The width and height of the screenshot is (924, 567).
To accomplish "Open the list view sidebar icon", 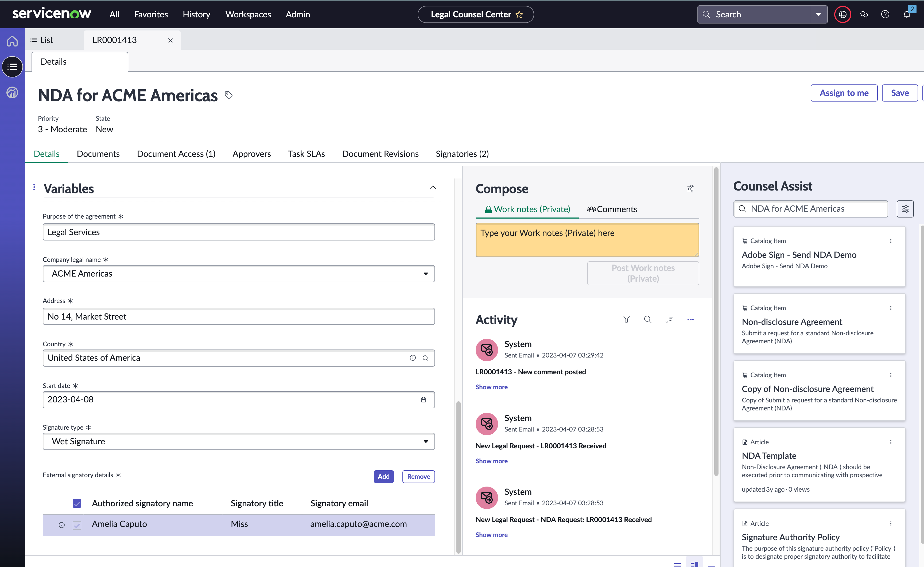I will point(12,67).
